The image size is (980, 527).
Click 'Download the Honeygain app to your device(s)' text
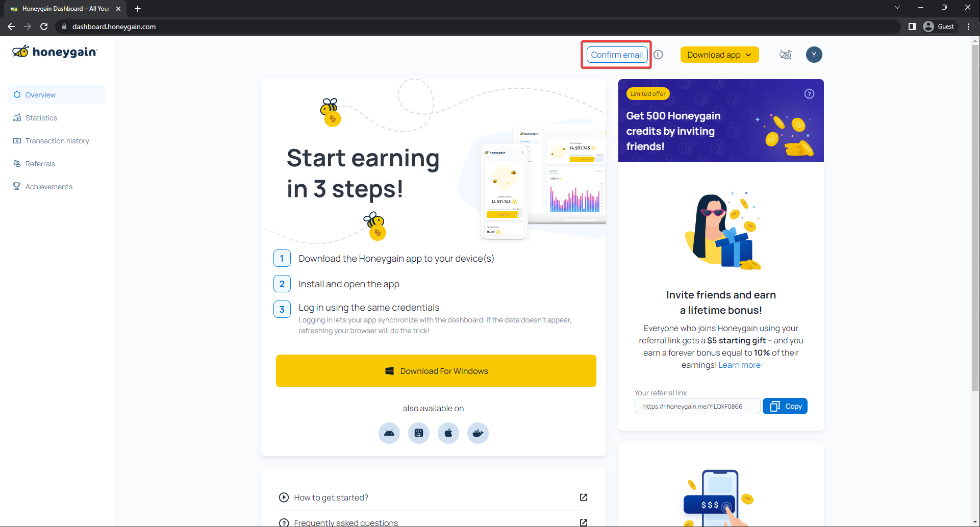click(396, 259)
